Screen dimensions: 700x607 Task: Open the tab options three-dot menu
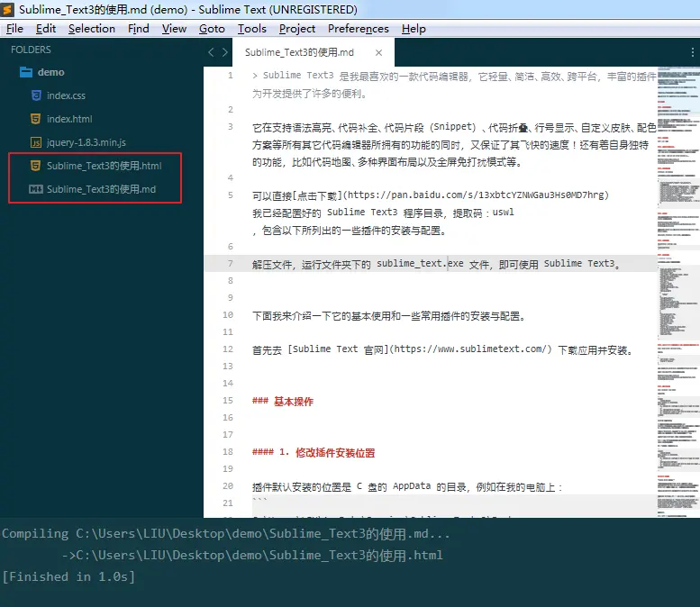(x=693, y=52)
